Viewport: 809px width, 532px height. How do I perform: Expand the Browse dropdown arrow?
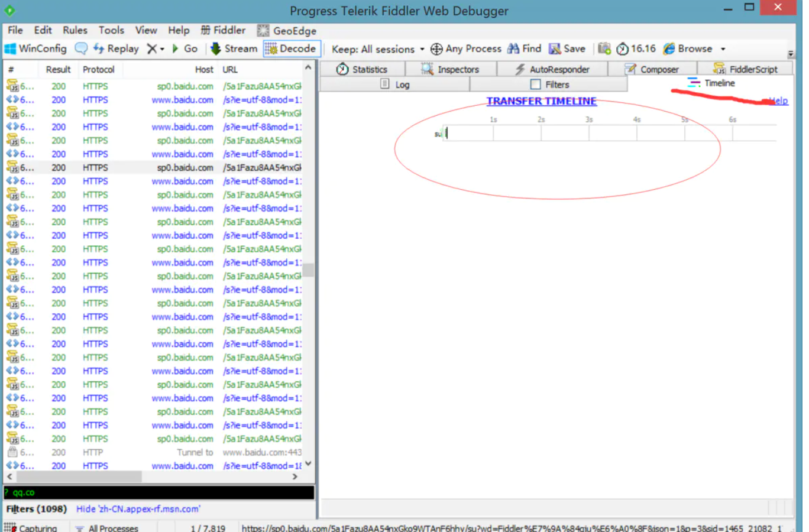coord(723,49)
